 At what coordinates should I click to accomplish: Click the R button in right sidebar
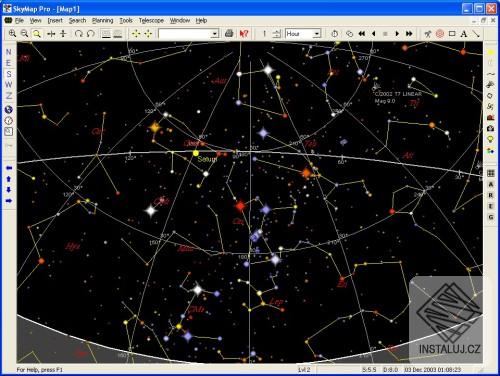point(490,195)
